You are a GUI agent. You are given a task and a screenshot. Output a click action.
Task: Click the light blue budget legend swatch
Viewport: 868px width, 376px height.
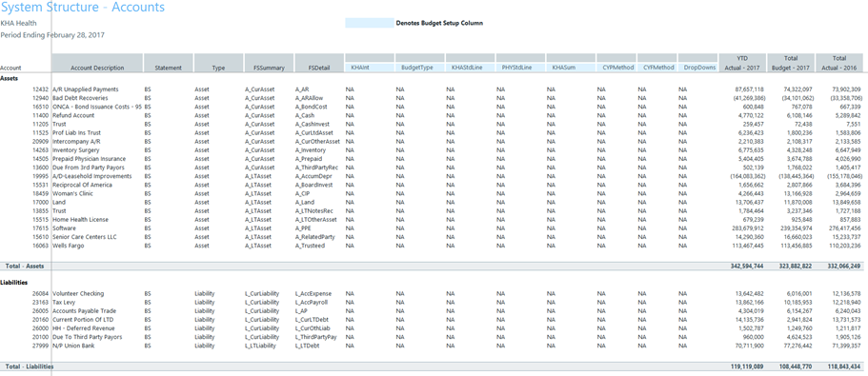tap(370, 23)
